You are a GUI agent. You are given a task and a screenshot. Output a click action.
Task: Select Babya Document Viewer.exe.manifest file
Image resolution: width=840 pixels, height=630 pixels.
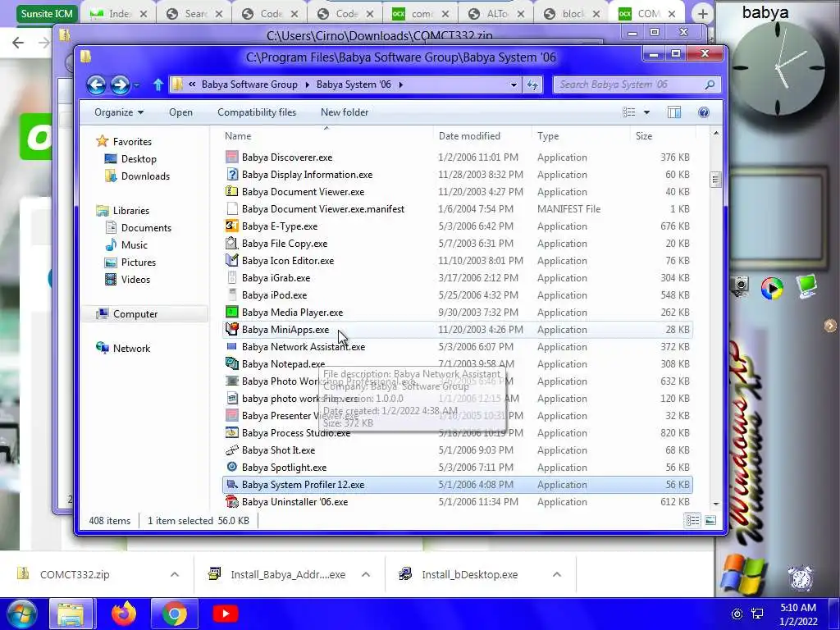point(322,209)
